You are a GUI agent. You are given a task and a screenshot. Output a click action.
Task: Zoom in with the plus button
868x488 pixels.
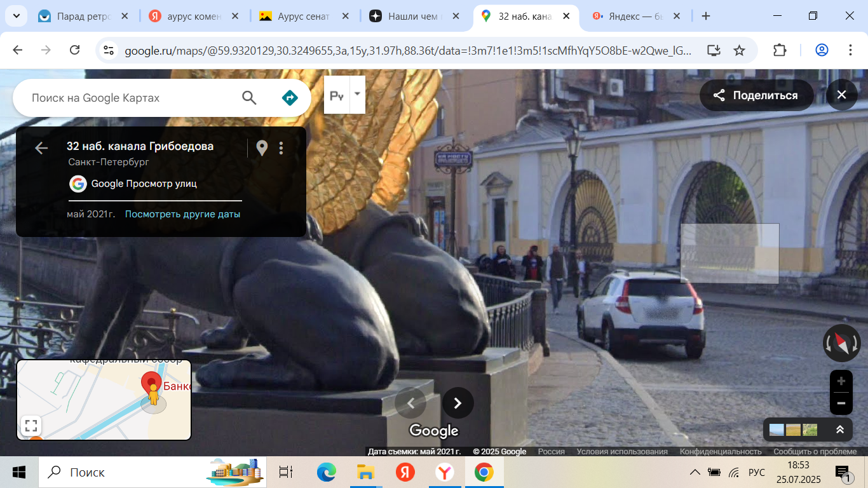tap(841, 381)
